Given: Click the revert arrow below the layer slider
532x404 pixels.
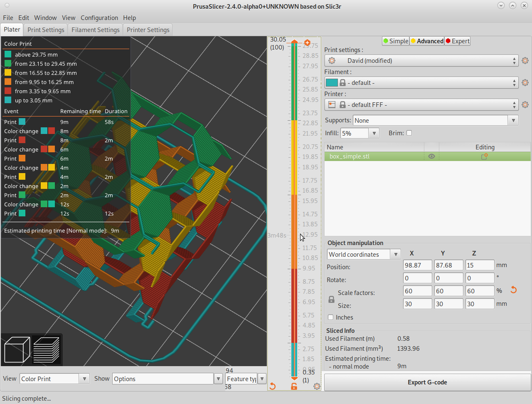Looking at the screenshot, I should tap(273, 386).
